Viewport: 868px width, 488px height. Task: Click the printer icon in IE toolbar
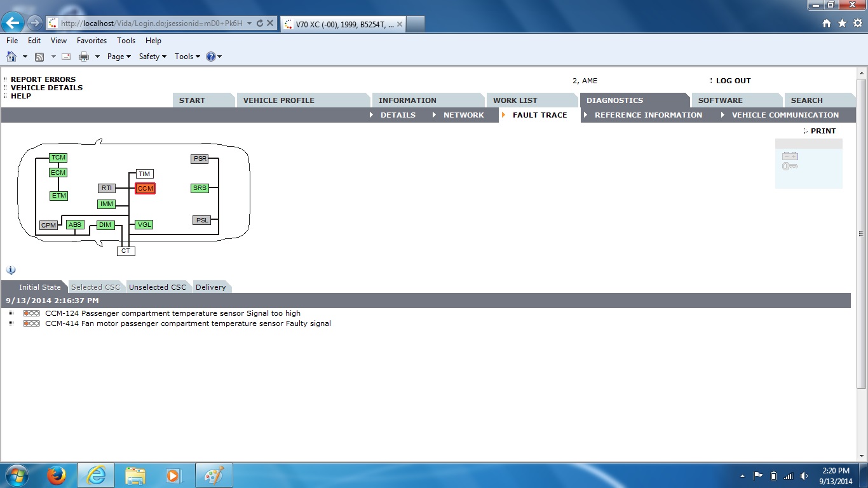84,57
